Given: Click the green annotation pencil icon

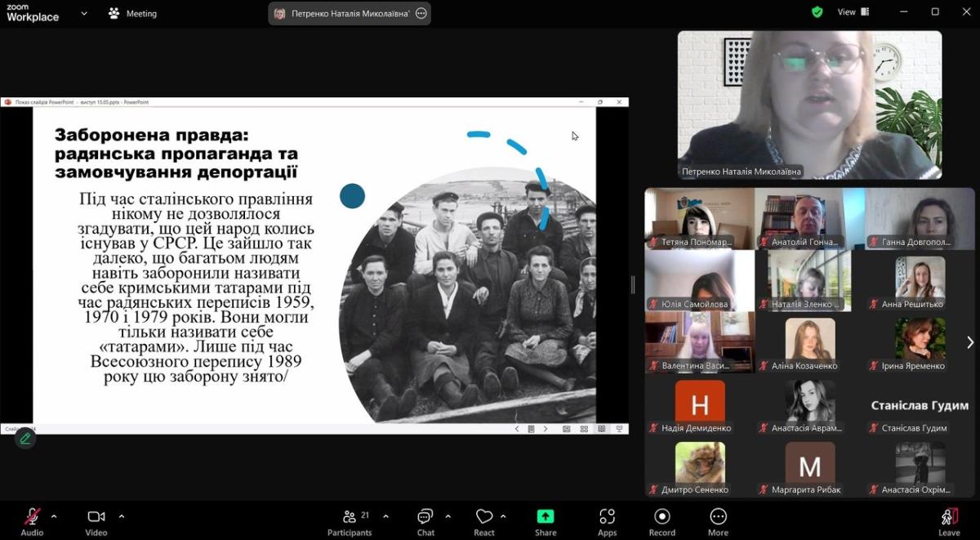Looking at the screenshot, I should coord(25,439).
